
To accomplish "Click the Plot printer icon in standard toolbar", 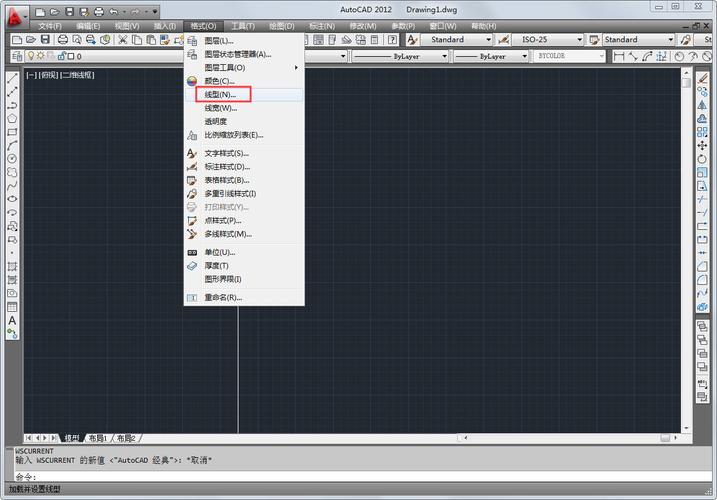I will (63, 39).
